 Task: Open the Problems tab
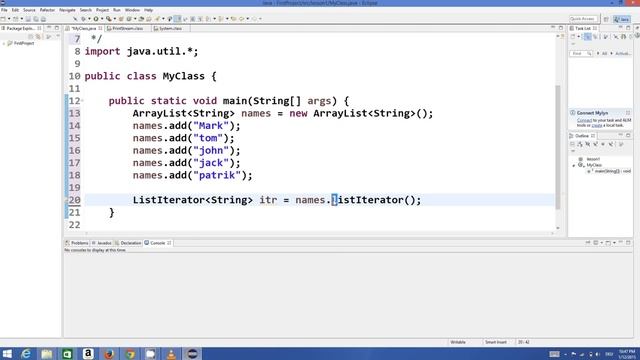pos(77,243)
